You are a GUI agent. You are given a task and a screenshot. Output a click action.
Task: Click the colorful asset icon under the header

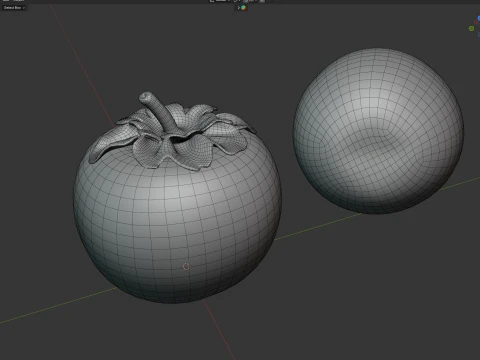tap(243, 8)
